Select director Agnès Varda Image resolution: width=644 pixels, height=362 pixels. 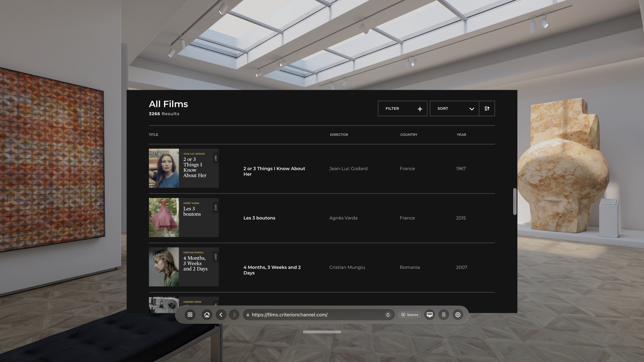[x=343, y=218]
